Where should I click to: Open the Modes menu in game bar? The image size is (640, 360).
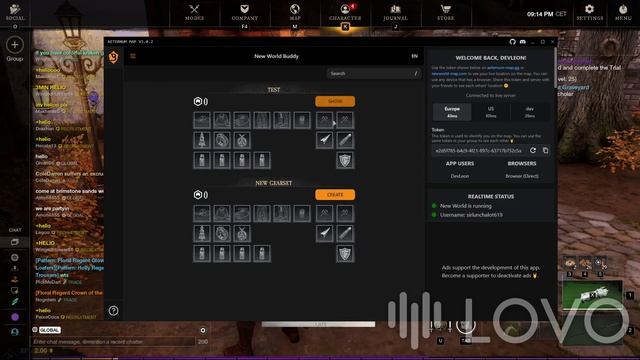(x=194, y=12)
